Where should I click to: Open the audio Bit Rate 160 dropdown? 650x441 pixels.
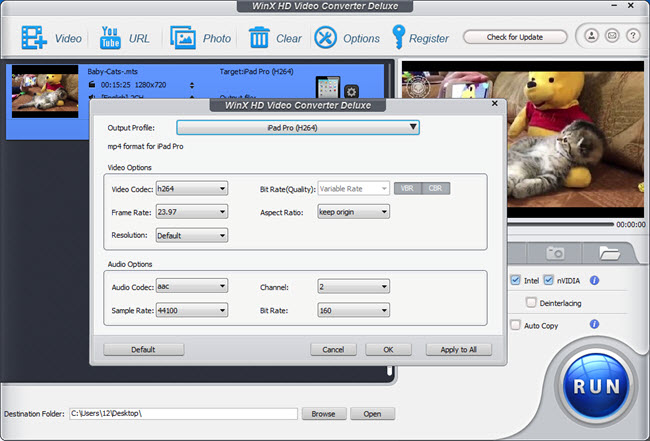pos(353,310)
